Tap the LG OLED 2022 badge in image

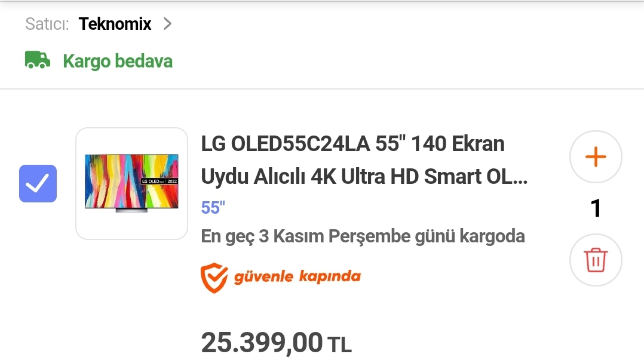click(x=160, y=181)
